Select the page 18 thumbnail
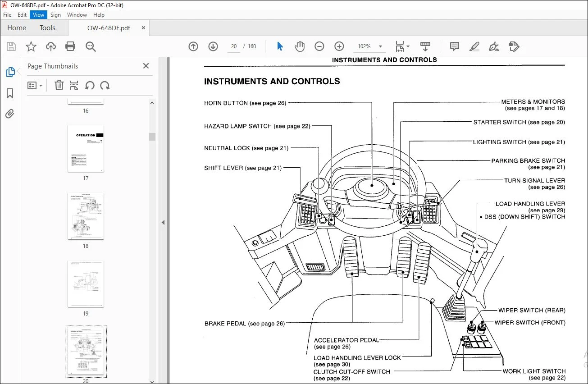Viewport: 588px width, 384px height. coord(86,216)
